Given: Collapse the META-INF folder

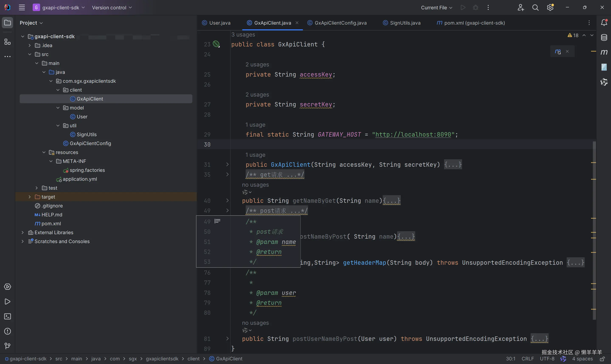Looking at the screenshot, I should coord(51,161).
